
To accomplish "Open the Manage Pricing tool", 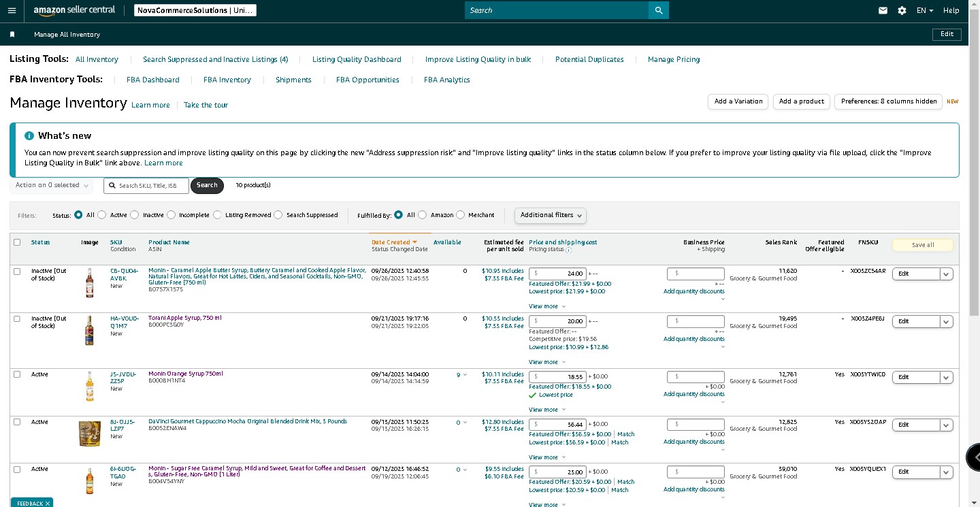I will [674, 59].
